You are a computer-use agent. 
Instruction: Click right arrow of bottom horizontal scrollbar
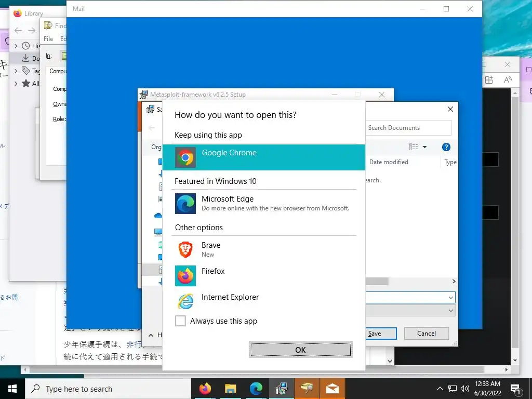click(x=506, y=369)
